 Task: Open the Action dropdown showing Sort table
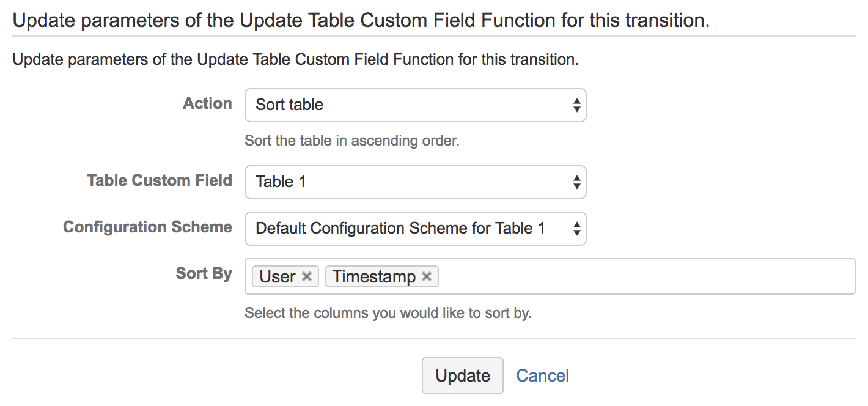click(x=416, y=105)
